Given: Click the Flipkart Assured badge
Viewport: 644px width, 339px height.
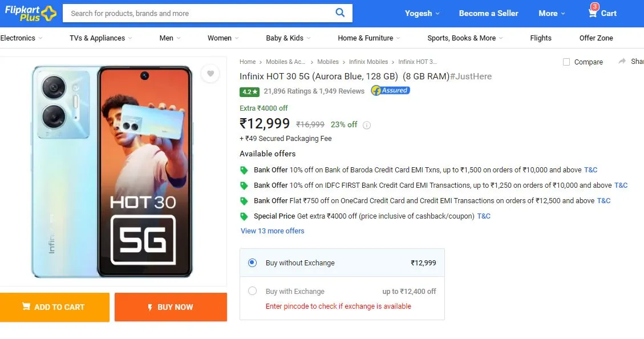Looking at the screenshot, I should (x=390, y=90).
